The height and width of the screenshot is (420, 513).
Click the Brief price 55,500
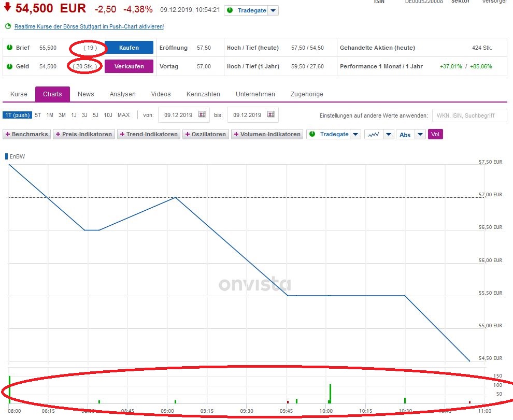48,48
